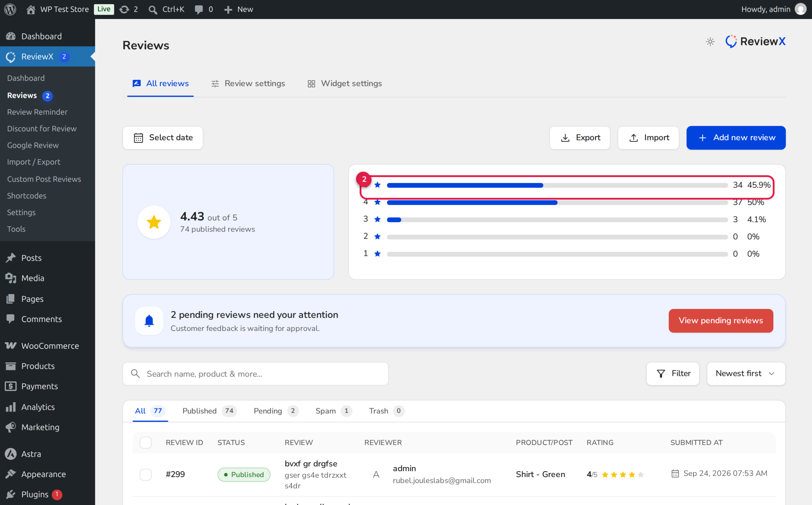Screen dimensions: 812x505
Task: Open the Ctrl+K search in admin bar
Action: [166, 10]
